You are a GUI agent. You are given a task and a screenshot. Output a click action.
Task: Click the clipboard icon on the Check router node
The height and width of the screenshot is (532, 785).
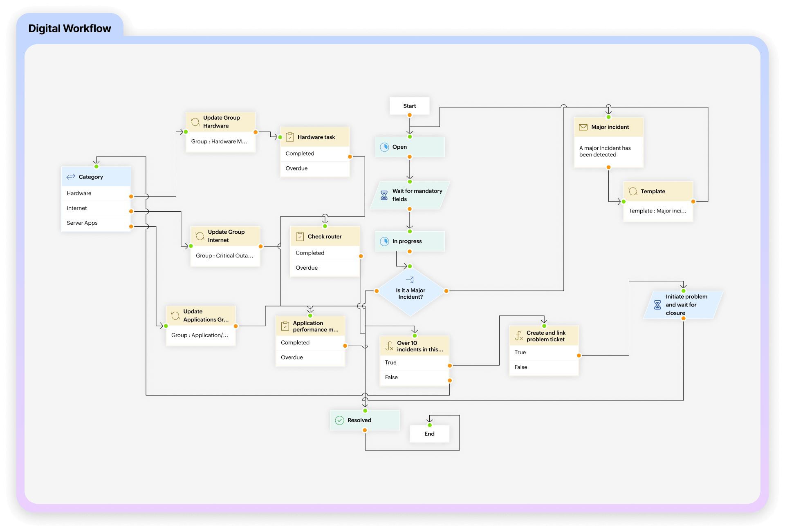(x=301, y=236)
